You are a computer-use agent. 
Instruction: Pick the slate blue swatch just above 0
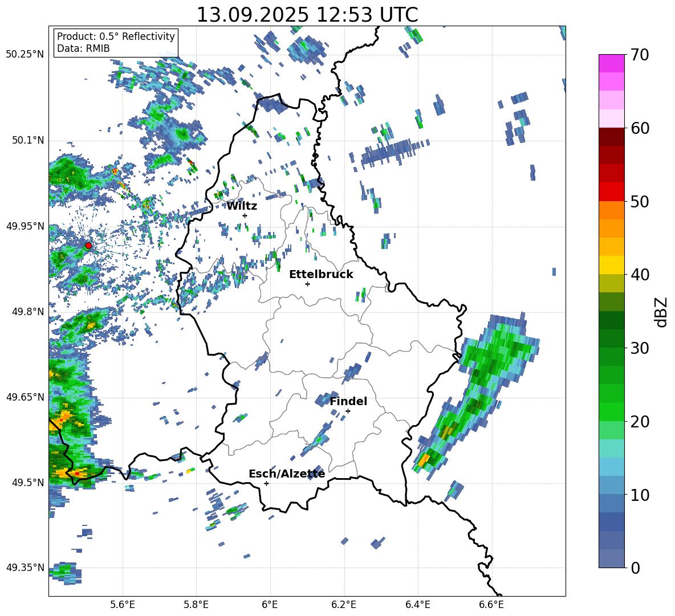pyautogui.click(x=611, y=558)
